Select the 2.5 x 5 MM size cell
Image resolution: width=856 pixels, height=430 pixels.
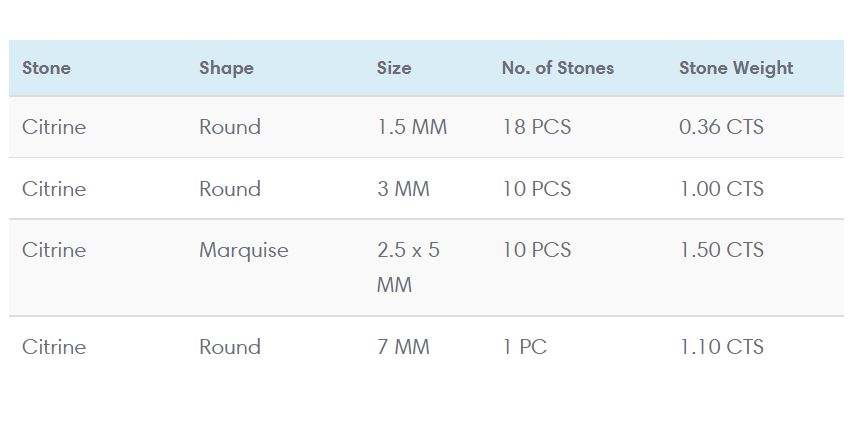coord(408,267)
